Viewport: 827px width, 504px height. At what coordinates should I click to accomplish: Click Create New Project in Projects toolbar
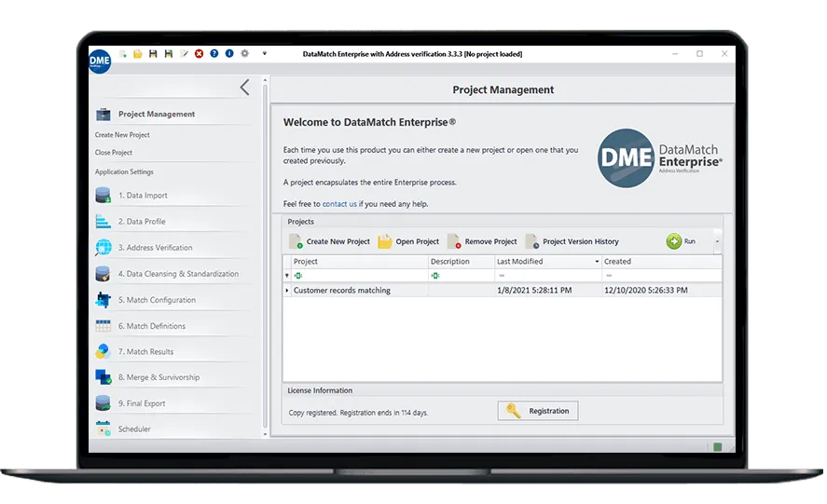click(x=330, y=241)
